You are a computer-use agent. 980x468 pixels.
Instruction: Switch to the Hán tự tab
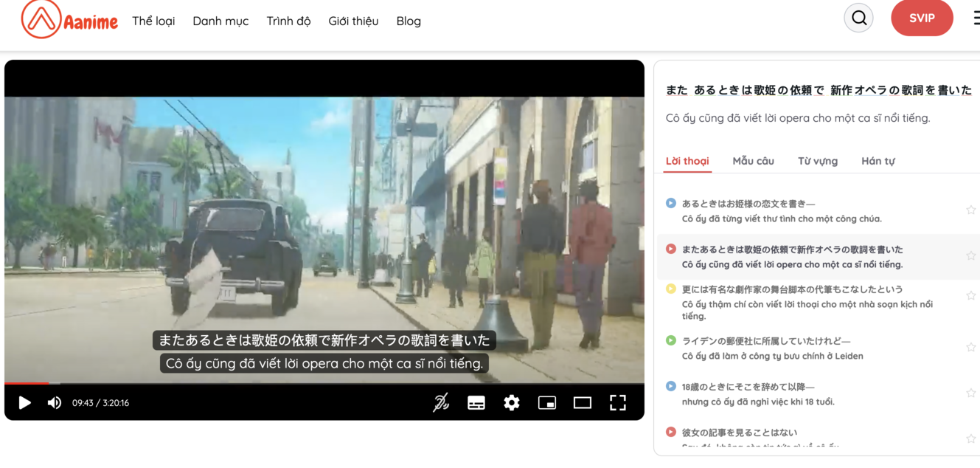coord(878,160)
